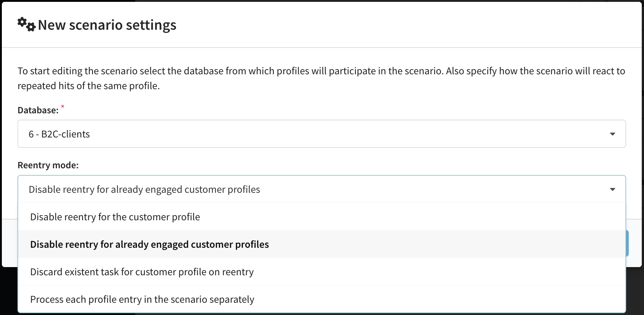Click the Reentry mode dropdown caret arrow
The width and height of the screenshot is (644, 315).
[612, 189]
